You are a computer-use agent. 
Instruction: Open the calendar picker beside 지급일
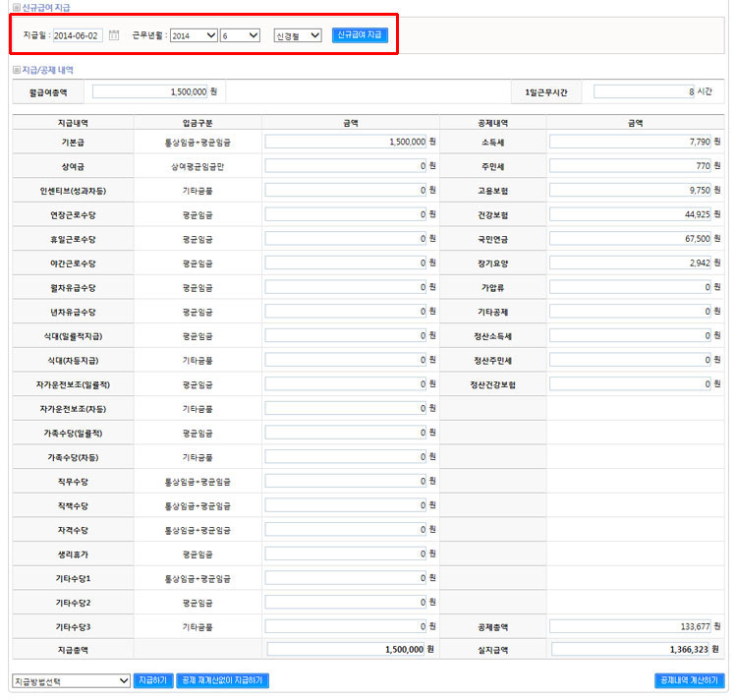(x=114, y=35)
